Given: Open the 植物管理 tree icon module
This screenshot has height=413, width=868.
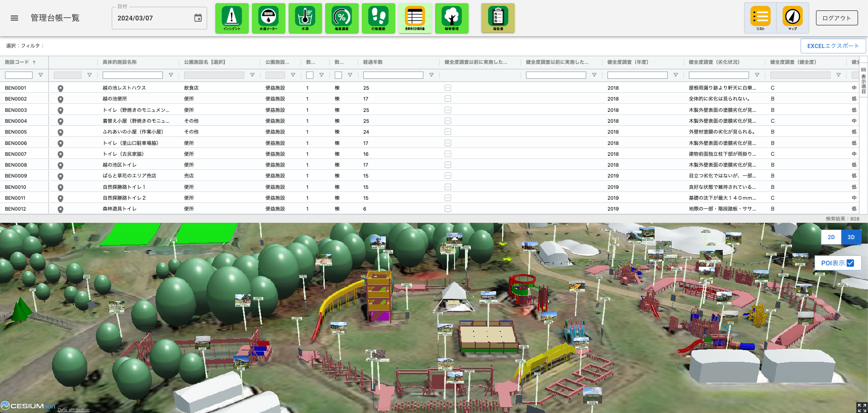Looking at the screenshot, I should 451,18.
